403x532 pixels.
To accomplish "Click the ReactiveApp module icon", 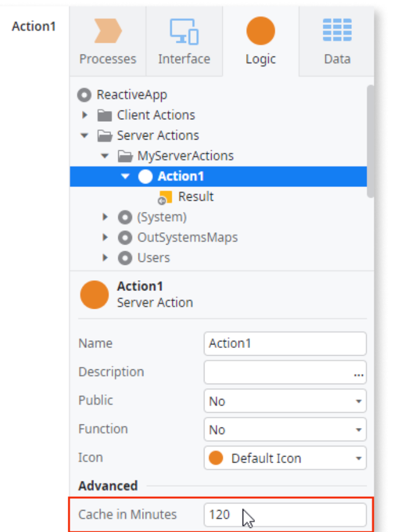I will [x=84, y=95].
